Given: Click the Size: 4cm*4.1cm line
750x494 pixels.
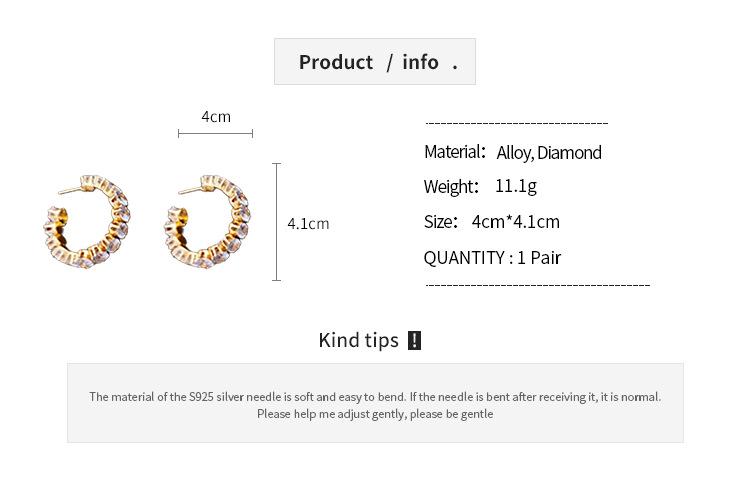Looking at the screenshot, I should tap(491, 221).
